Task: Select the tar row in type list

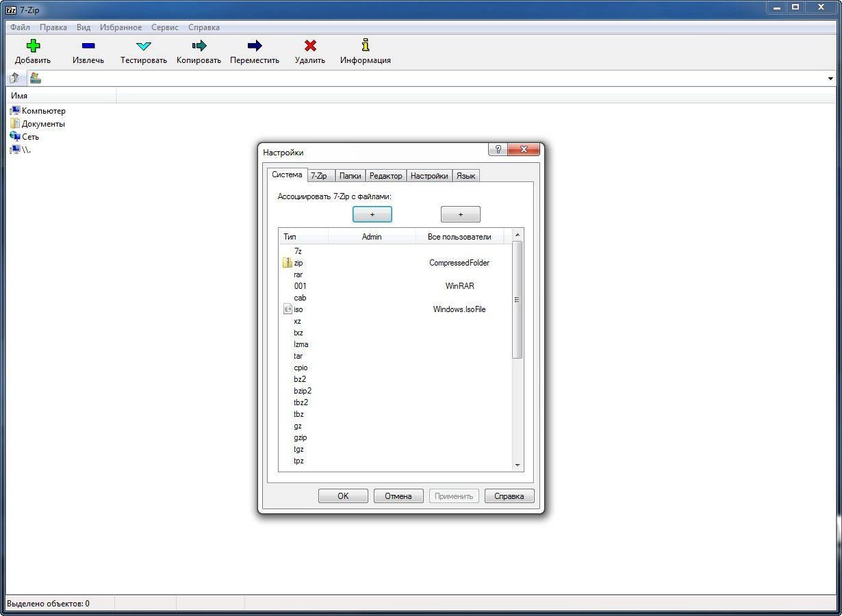Action: point(396,356)
